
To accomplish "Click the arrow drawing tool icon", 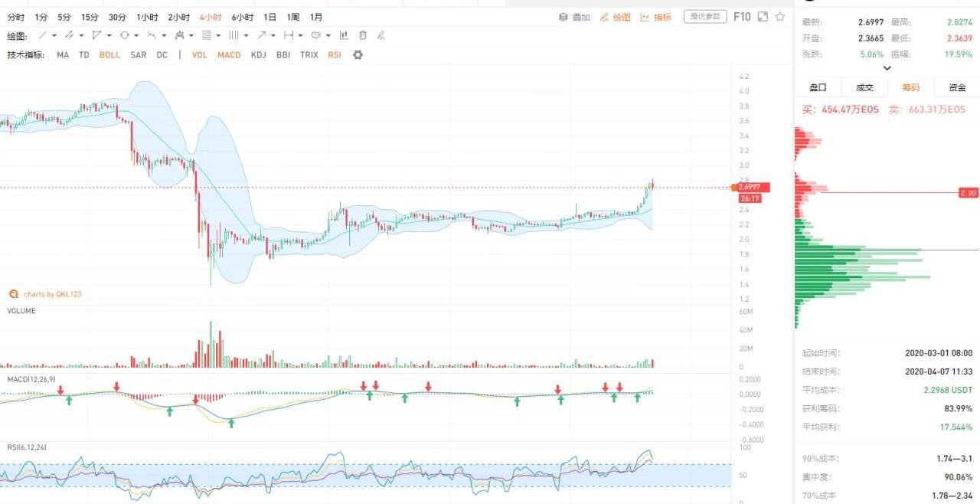I will 262,35.
